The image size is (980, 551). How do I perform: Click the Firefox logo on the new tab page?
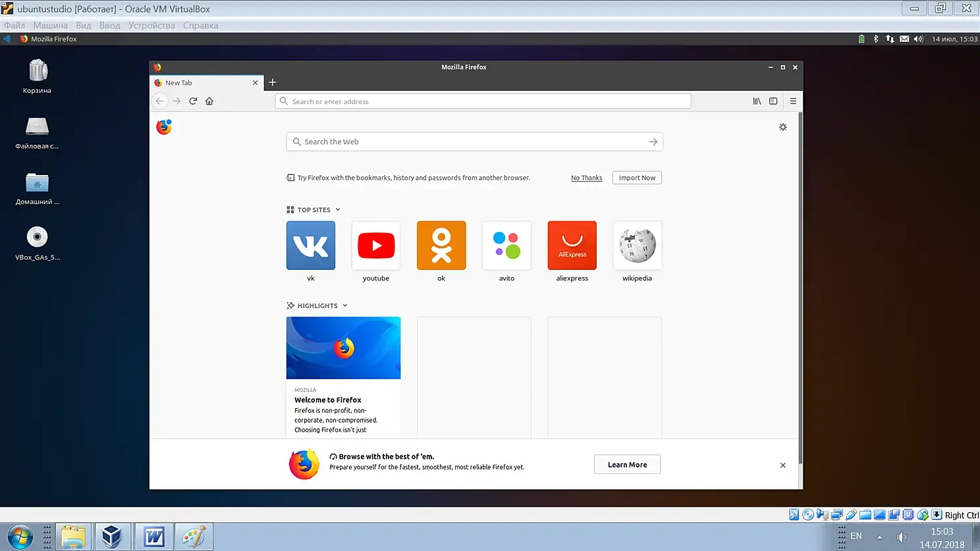pos(164,127)
